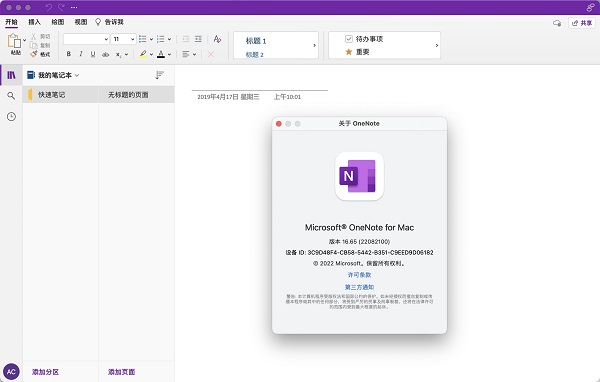Open the title bar ellipsis menu

coord(74,7)
